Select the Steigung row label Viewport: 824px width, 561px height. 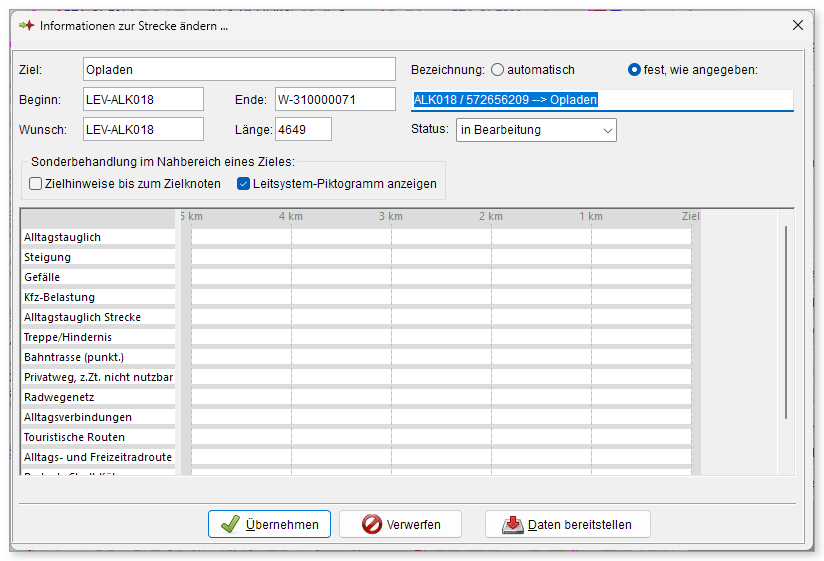click(x=97, y=257)
